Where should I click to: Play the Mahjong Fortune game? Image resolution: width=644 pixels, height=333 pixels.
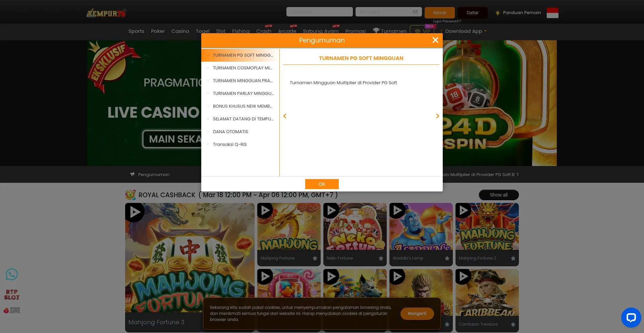[265, 211]
